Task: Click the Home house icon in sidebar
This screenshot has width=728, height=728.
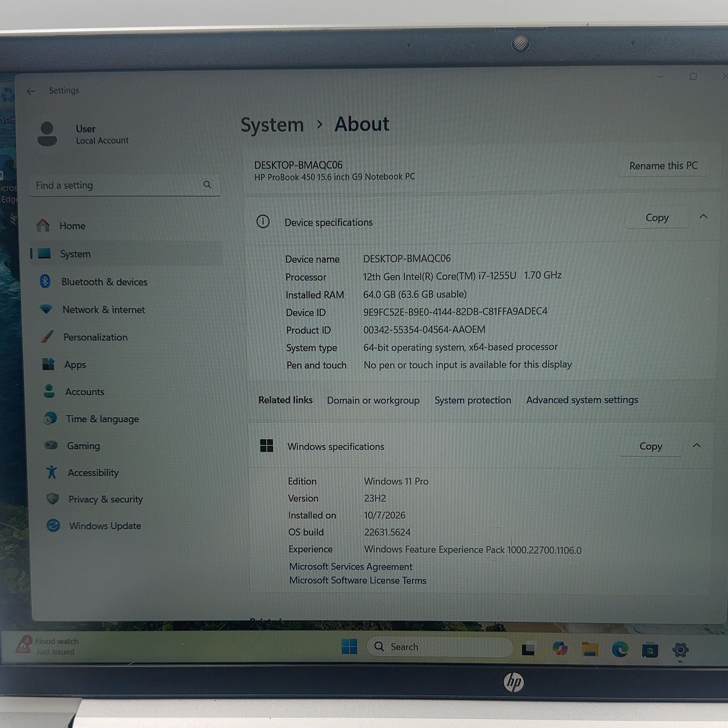Action: tap(43, 226)
